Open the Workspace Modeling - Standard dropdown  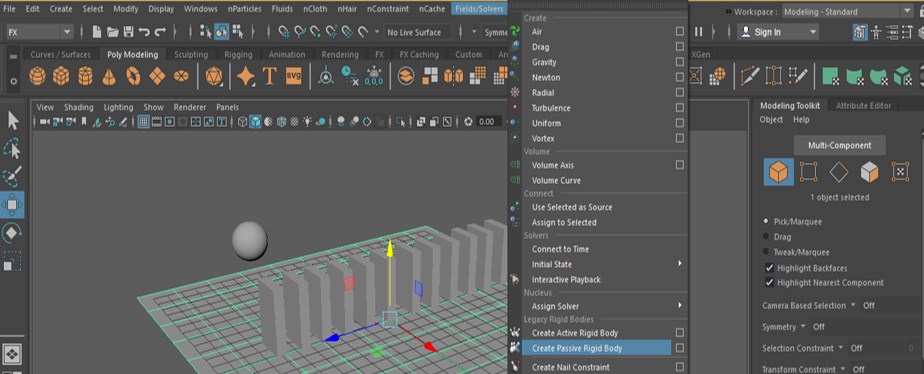click(849, 11)
